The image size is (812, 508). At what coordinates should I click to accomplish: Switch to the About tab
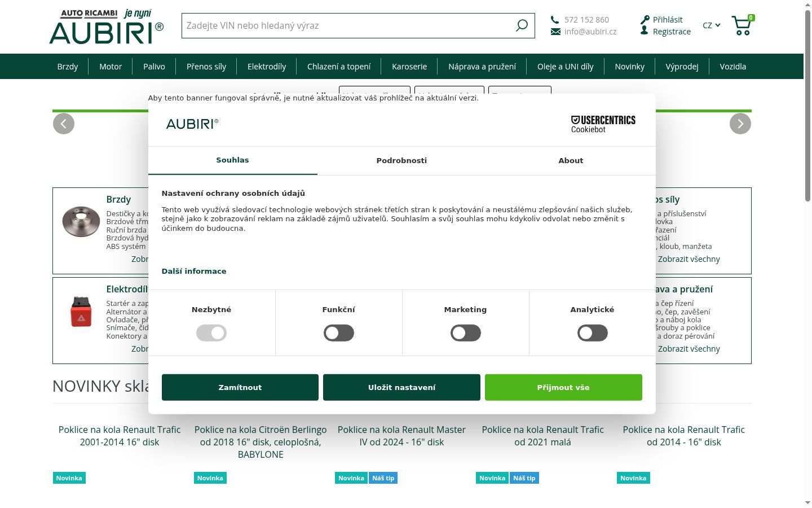click(571, 160)
